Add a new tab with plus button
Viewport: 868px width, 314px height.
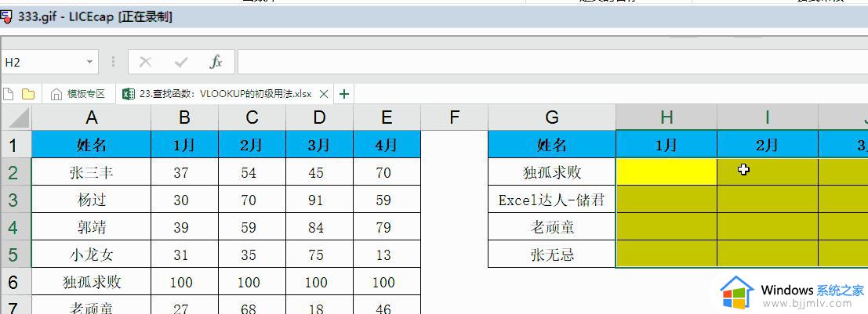(344, 94)
